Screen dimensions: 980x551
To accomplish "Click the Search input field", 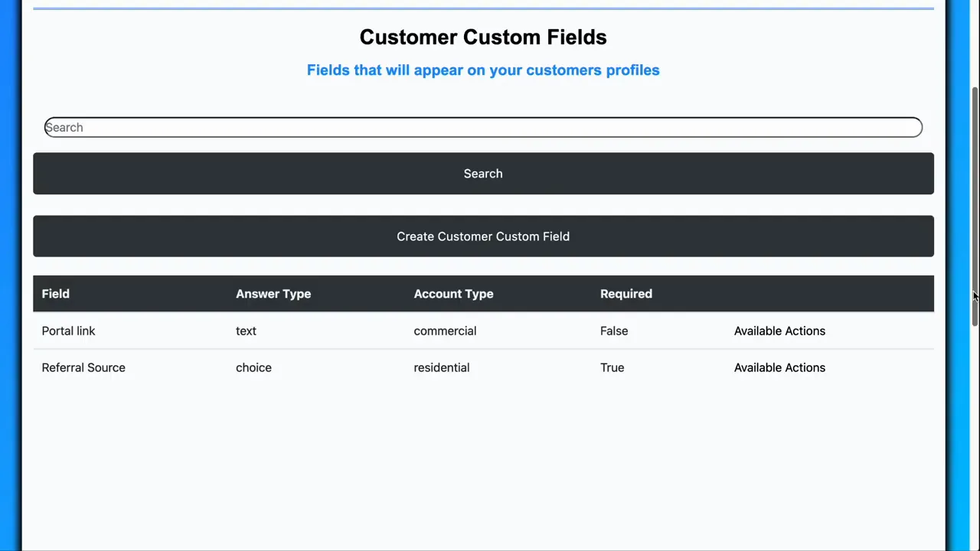I will point(483,127).
